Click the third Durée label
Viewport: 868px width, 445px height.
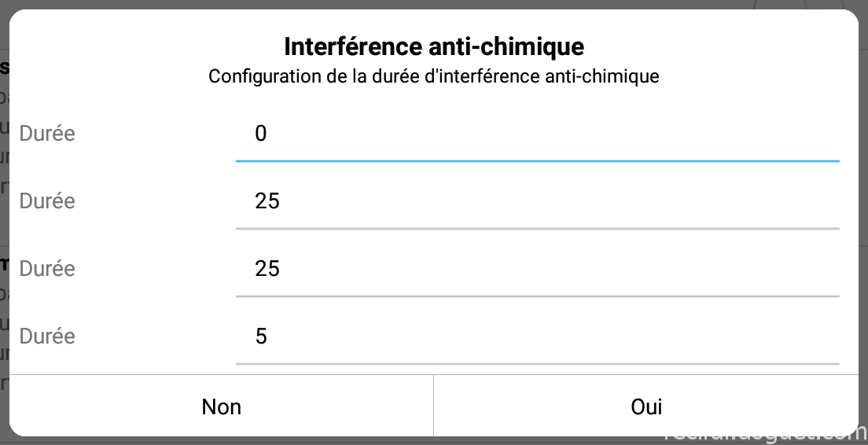point(47,268)
